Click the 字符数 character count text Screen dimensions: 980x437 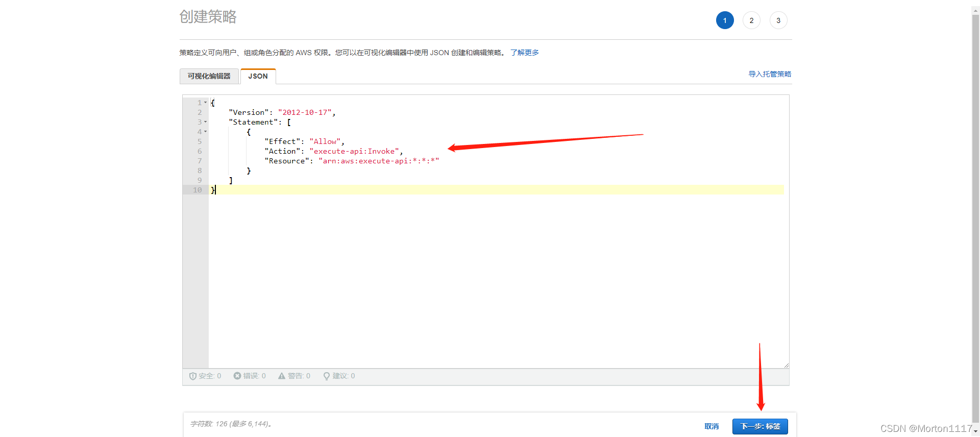pyautogui.click(x=231, y=424)
